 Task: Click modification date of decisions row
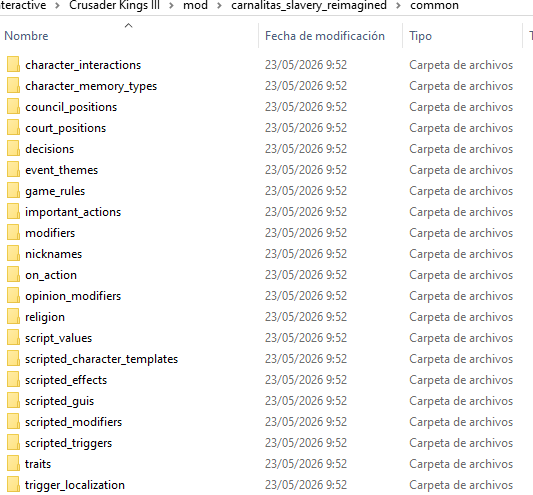pos(306,149)
